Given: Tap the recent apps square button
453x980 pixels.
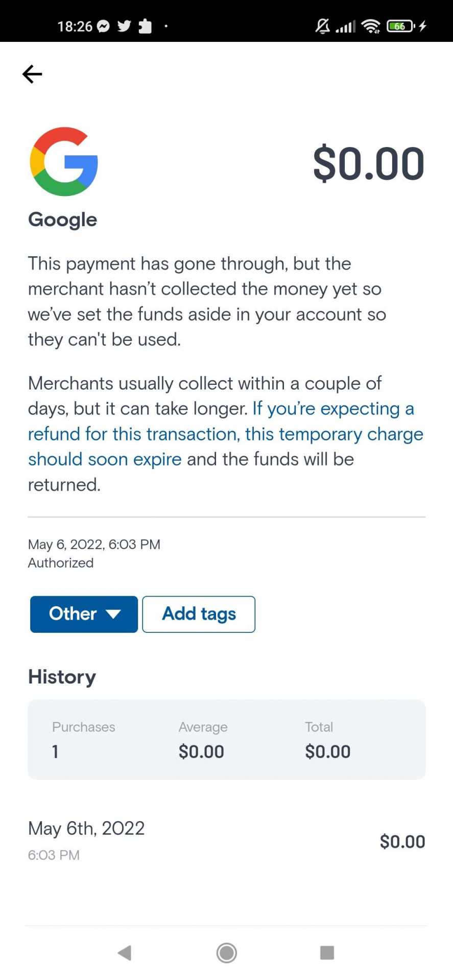Looking at the screenshot, I should click(x=327, y=952).
